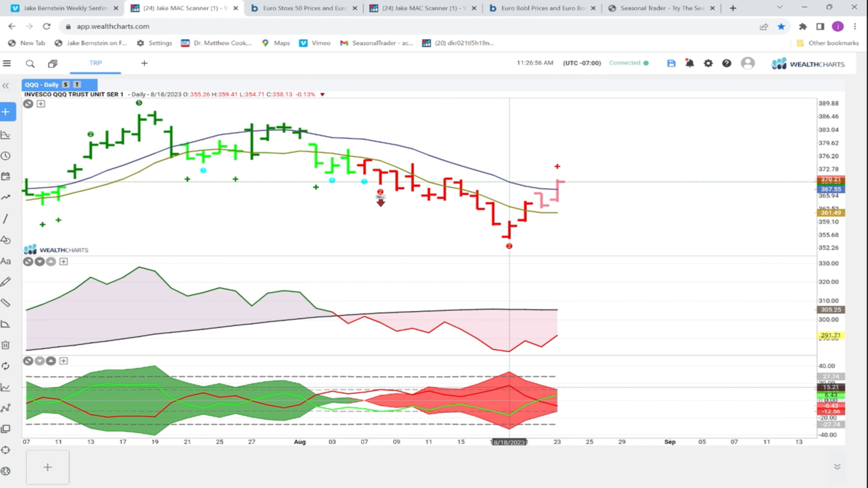Open the notifications bell icon
Screen dimensions: 868x488
pyautogui.click(x=689, y=63)
